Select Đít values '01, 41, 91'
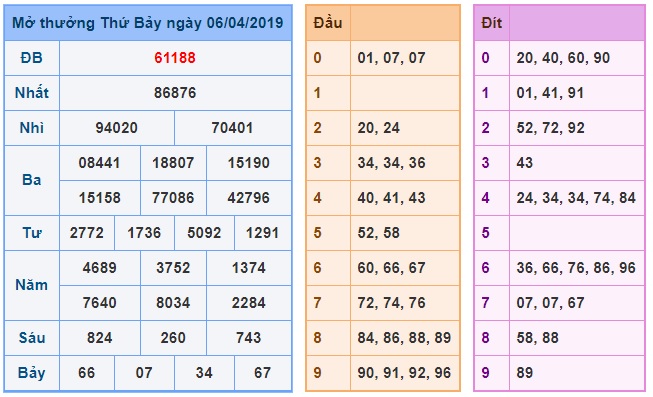This screenshot has height=397, width=653. tap(550, 93)
